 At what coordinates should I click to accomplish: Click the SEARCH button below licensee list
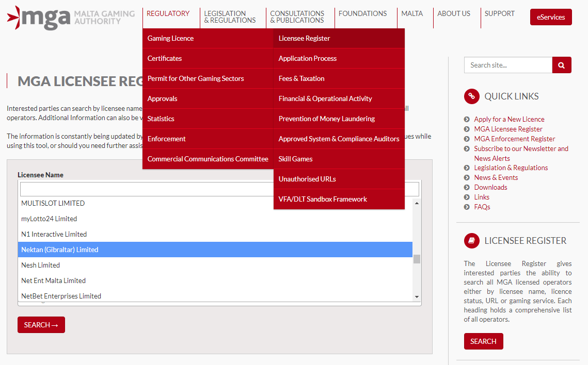tap(41, 325)
